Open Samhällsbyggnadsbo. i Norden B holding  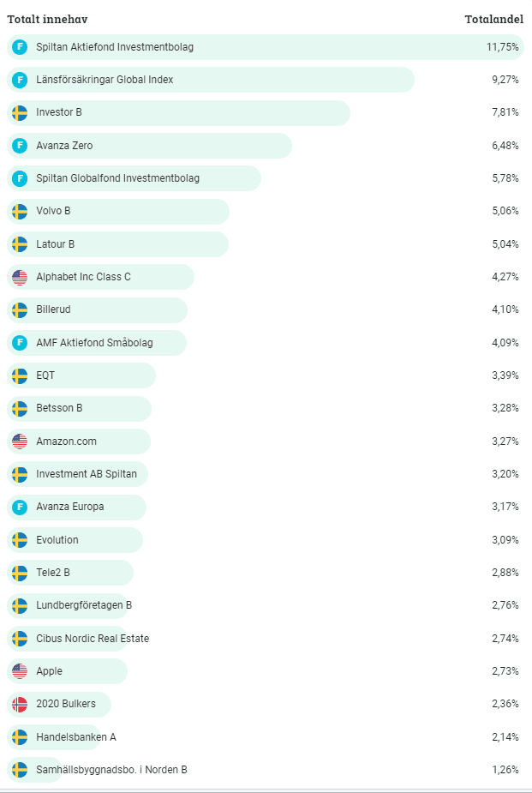pyautogui.click(x=111, y=770)
